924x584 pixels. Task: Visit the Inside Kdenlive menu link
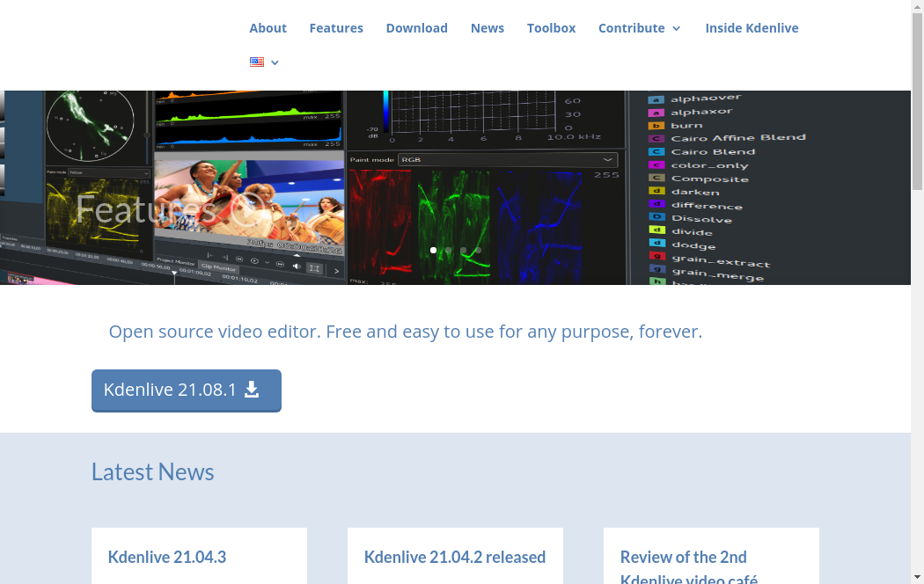752,28
